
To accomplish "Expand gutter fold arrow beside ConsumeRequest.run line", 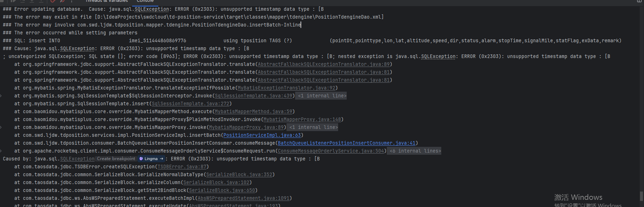I will [1, 151].
